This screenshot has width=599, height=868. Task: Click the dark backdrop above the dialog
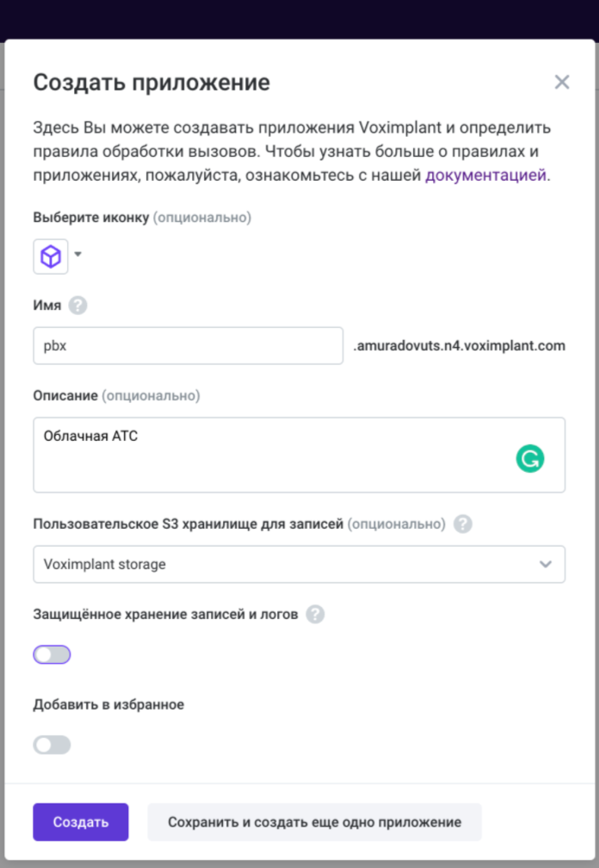coord(299,19)
